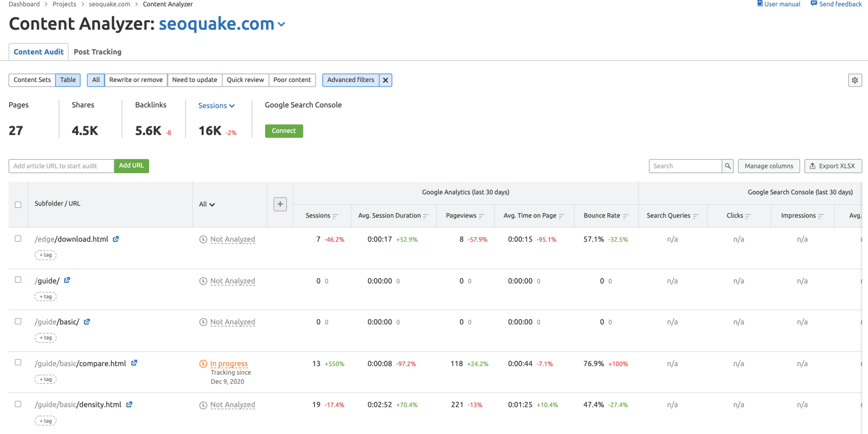Switch to the Post Tracking tab
The height and width of the screenshot is (434, 868).
click(98, 52)
